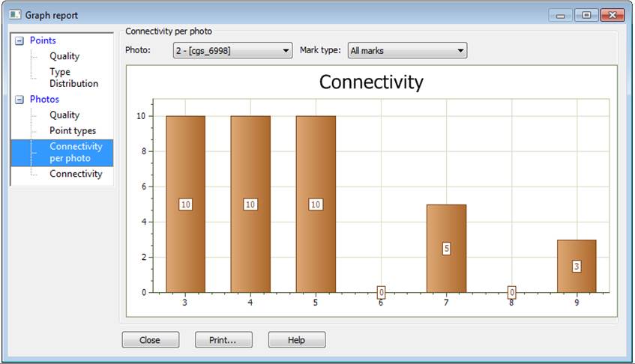Select Connectivity per photo tree item

point(75,152)
